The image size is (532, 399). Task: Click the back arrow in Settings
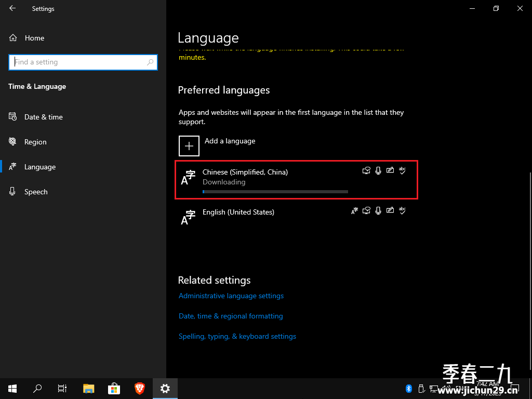click(12, 8)
